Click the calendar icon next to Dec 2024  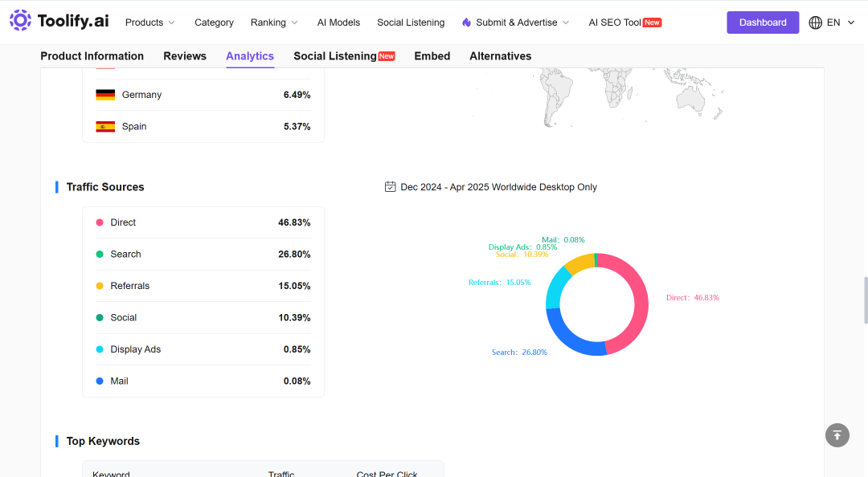(391, 187)
